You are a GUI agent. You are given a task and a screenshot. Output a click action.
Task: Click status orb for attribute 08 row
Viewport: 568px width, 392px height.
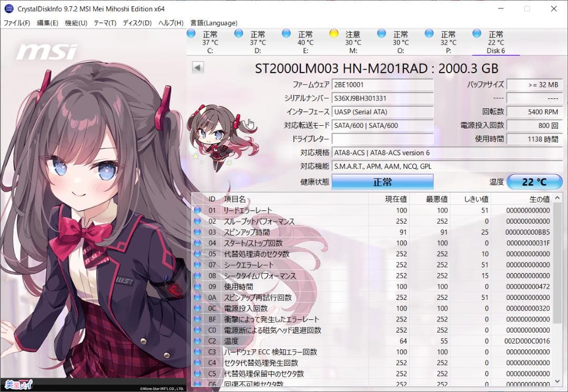point(197,275)
